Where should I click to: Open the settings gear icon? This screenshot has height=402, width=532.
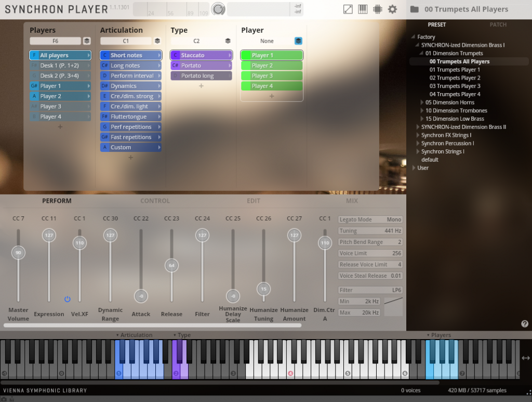point(392,9)
